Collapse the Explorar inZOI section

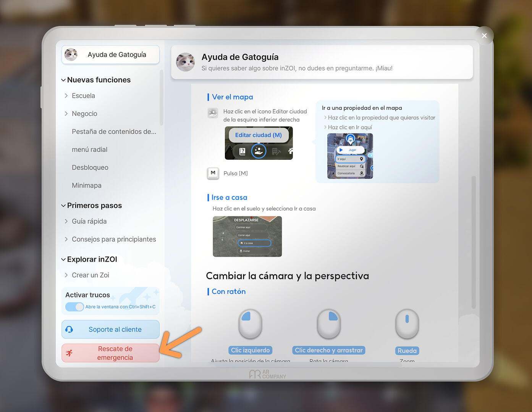[63, 259]
